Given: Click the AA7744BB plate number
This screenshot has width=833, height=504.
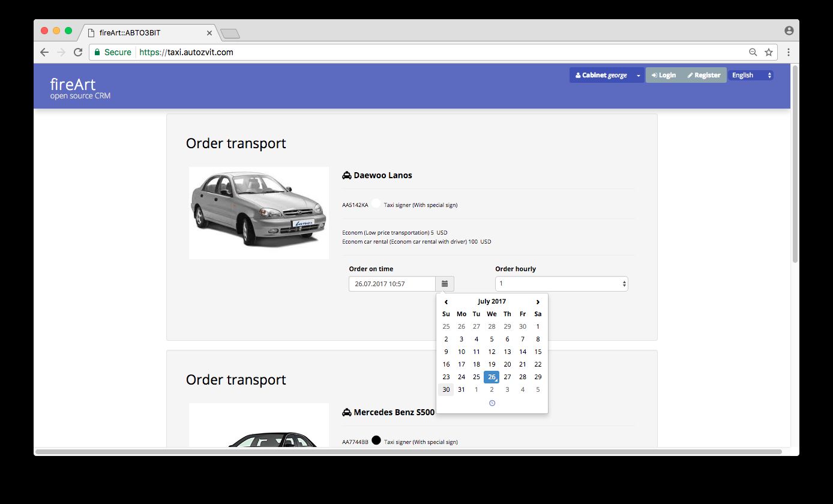Looking at the screenshot, I should click(355, 442).
